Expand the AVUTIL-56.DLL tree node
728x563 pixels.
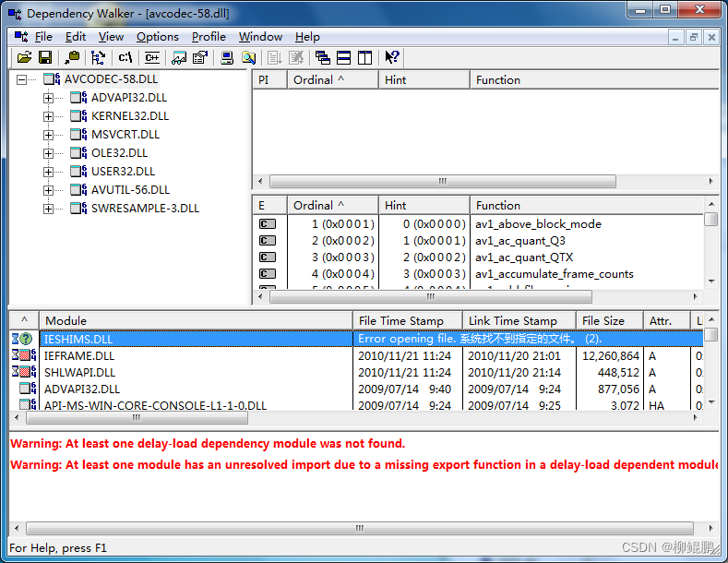click(48, 190)
